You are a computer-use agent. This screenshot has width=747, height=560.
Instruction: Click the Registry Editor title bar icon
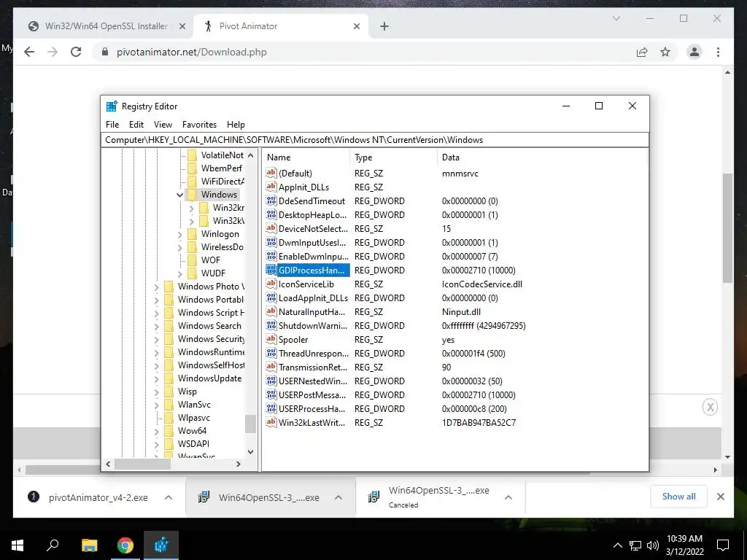(112, 106)
